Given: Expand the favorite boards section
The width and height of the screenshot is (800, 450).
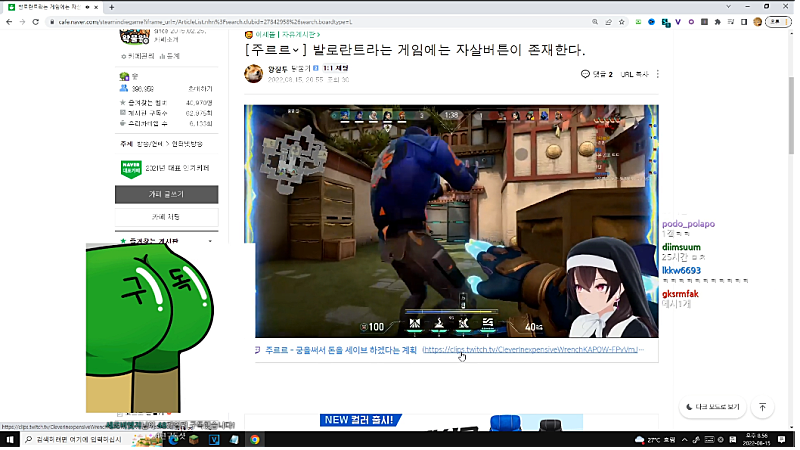Looking at the screenshot, I should pyautogui.click(x=210, y=241).
